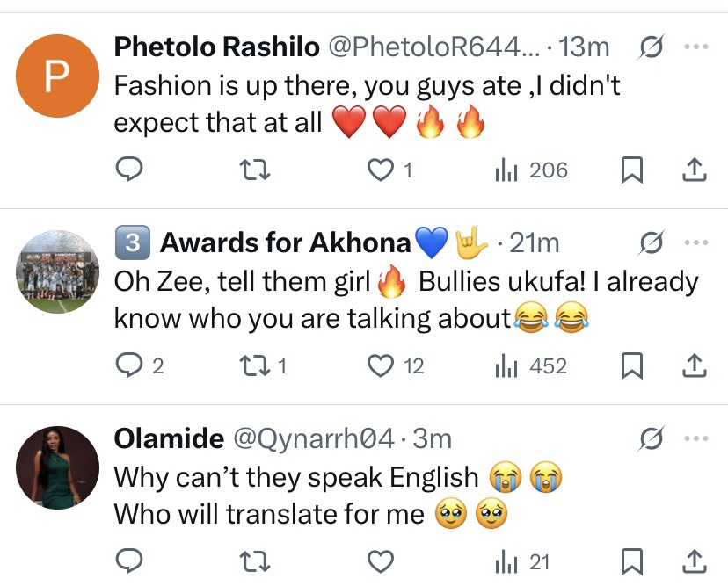Screen dimensions: 728x586
Task: Open Phetolo Rashilo's profile name
Action: (217, 47)
